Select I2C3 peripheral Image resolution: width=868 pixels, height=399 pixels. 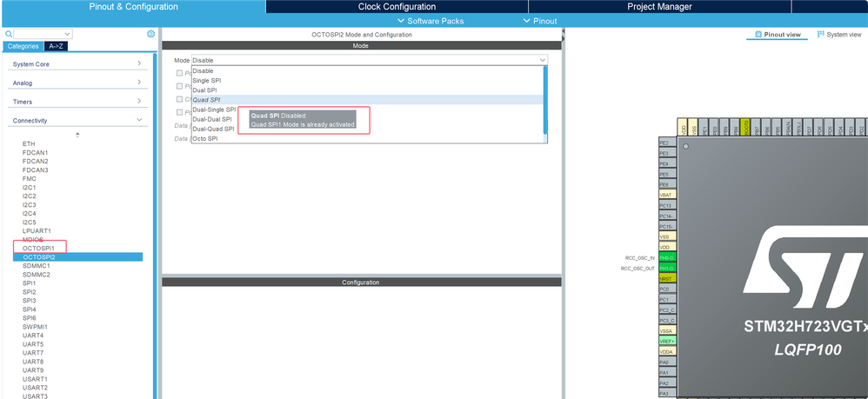tap(30, 205)
